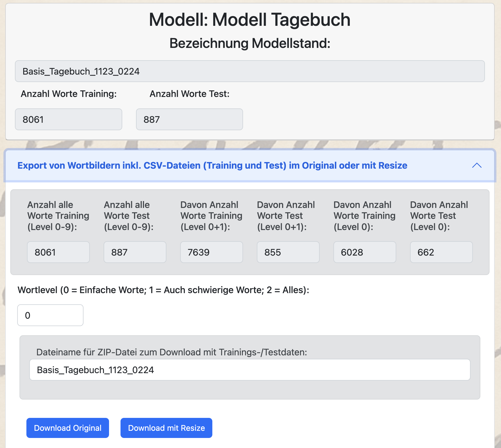Click the Anzahl Worte Training field 8061
This screenshot has width=501, height=448.
(x=69, y=119)
